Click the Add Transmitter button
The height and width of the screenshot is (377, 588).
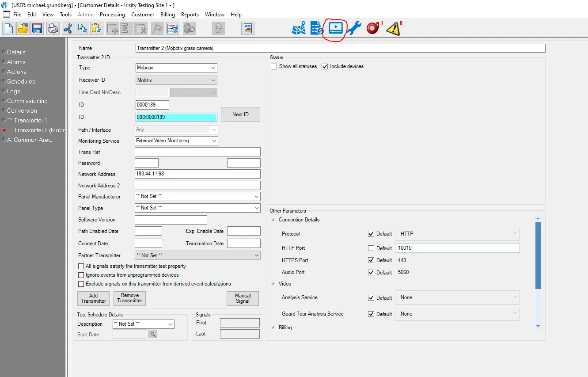point(94,298)
